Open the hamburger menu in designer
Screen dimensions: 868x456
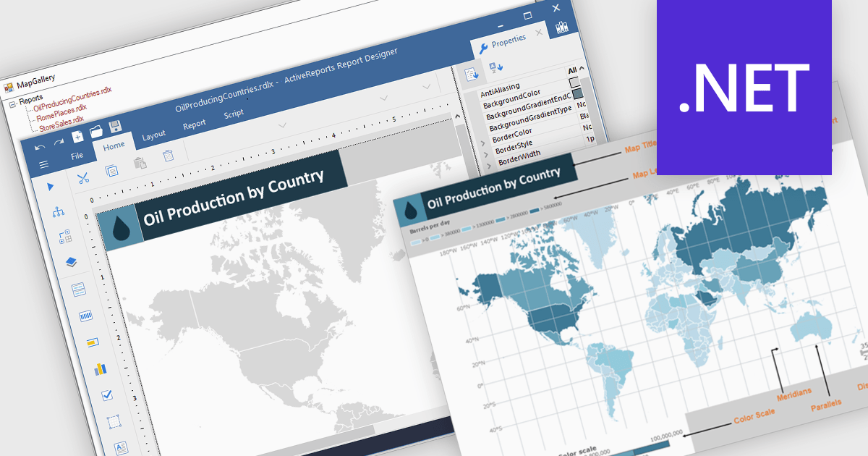[44, 165]
